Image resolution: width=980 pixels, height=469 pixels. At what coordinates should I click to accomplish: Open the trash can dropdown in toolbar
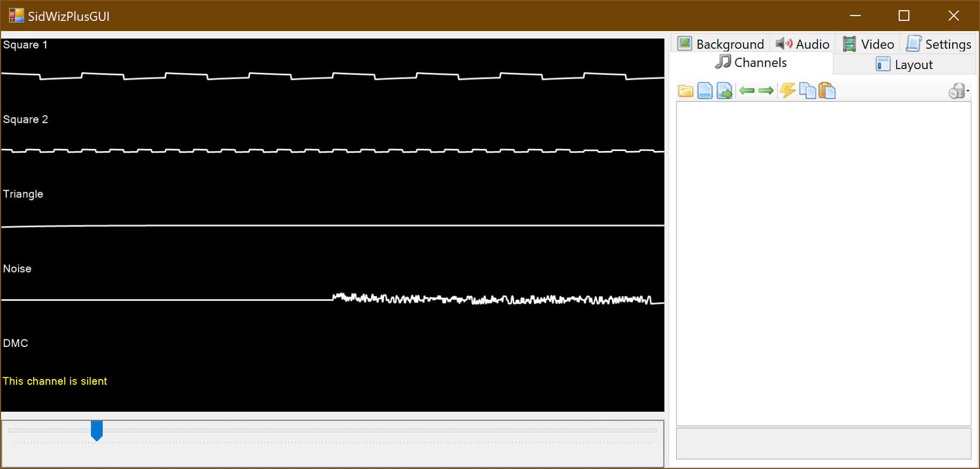(959, 91)
